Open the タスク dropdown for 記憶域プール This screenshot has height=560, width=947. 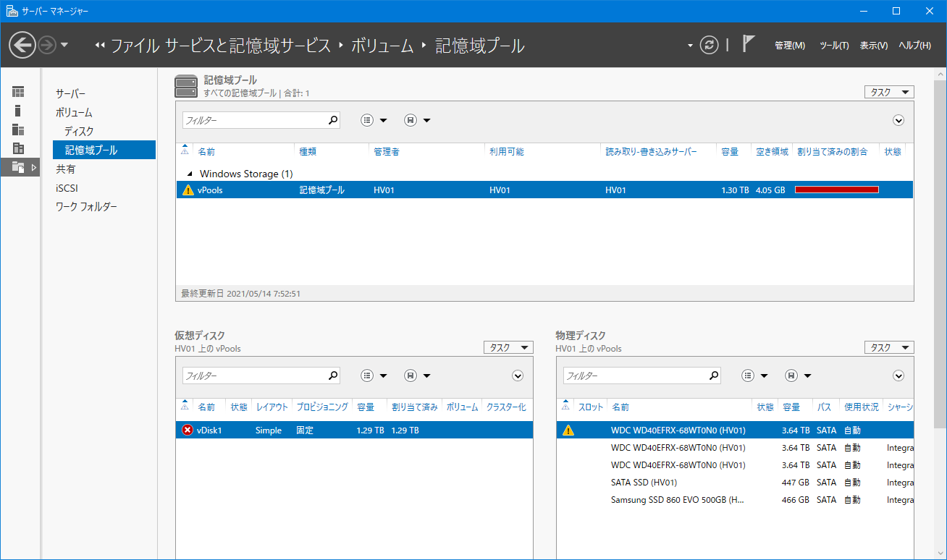(x=889, y=92)
